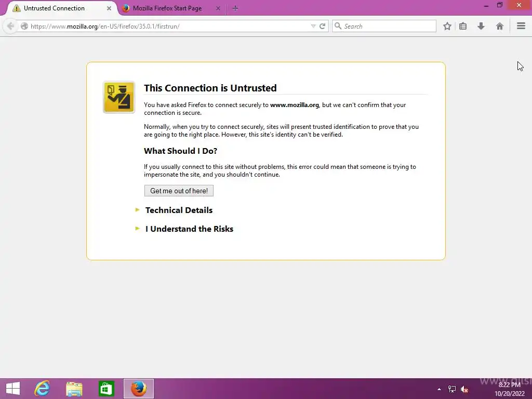
Task: Open a new tab with plus button
Action: click(x=235, y=8)
